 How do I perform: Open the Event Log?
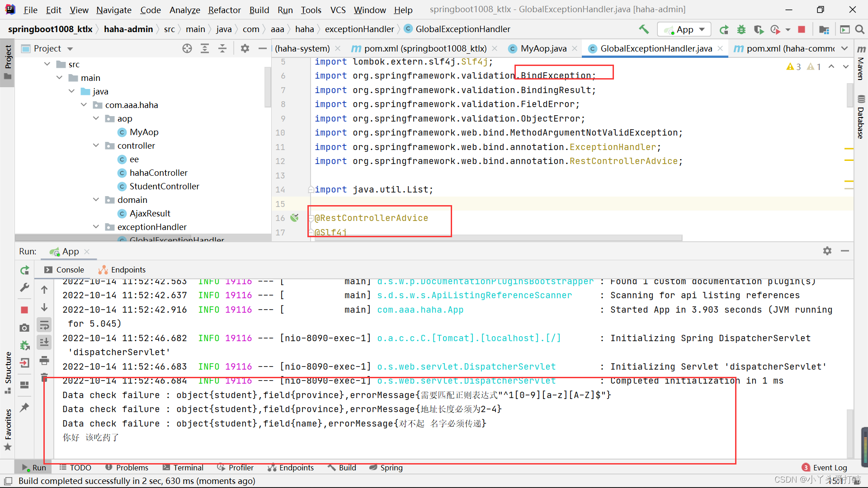[x=825, y=468]
